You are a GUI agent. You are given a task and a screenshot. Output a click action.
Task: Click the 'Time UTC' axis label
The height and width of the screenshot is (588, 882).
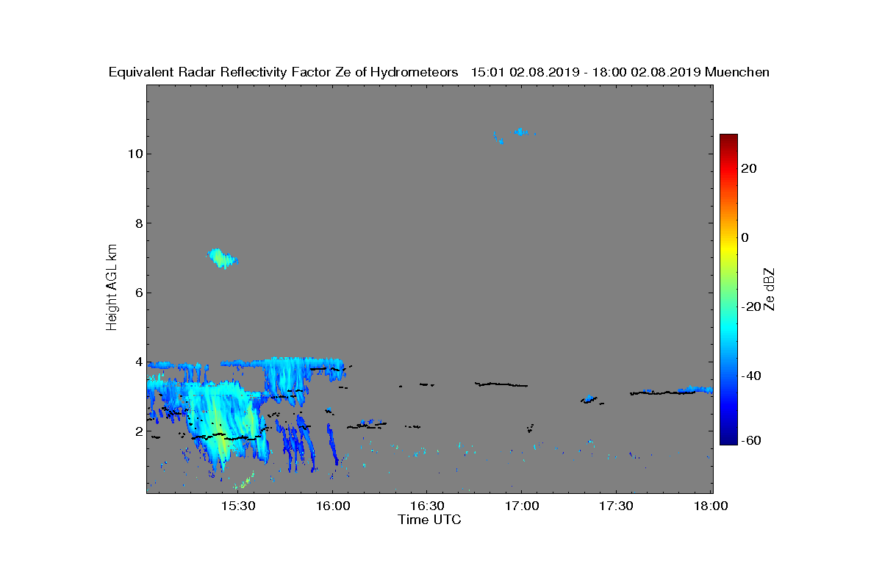pos(429,520)
